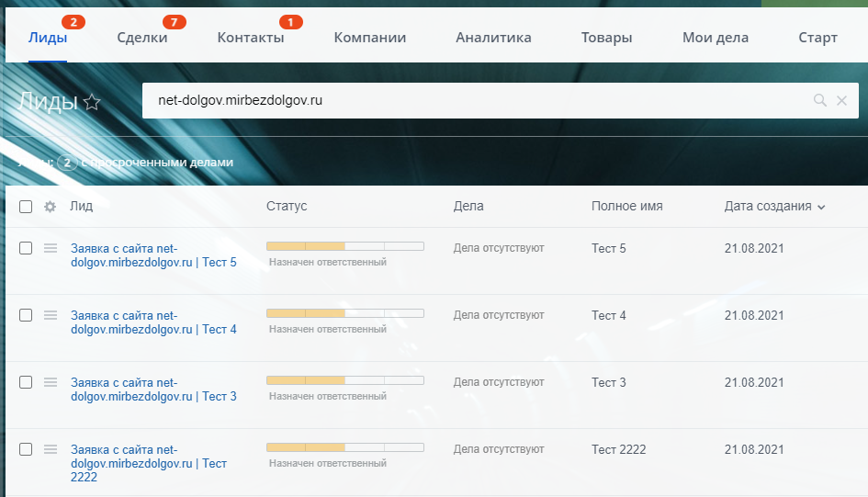Open the Аналитика tab

(x=493, y=38)
